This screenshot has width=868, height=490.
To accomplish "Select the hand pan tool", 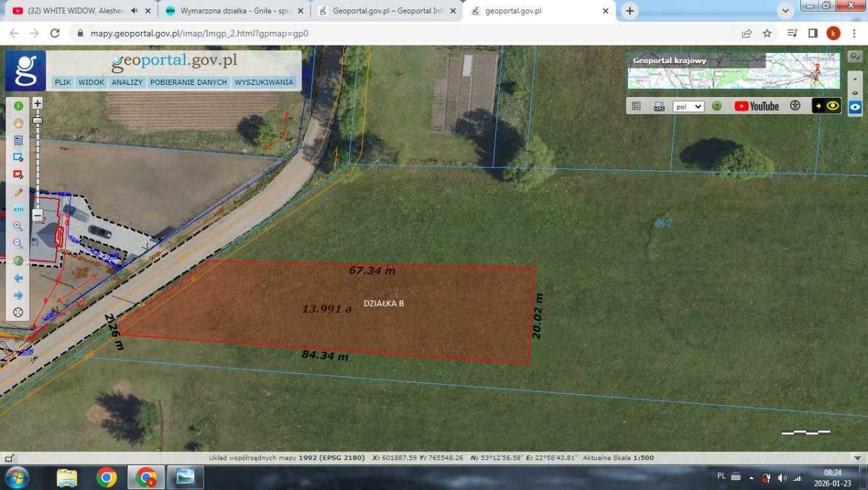I will [18, 123].
